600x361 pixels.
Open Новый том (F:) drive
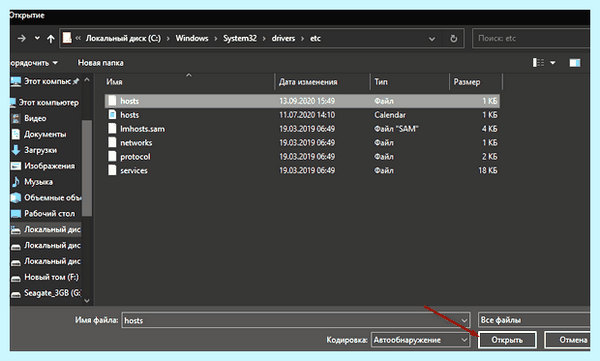coord(45,277)
